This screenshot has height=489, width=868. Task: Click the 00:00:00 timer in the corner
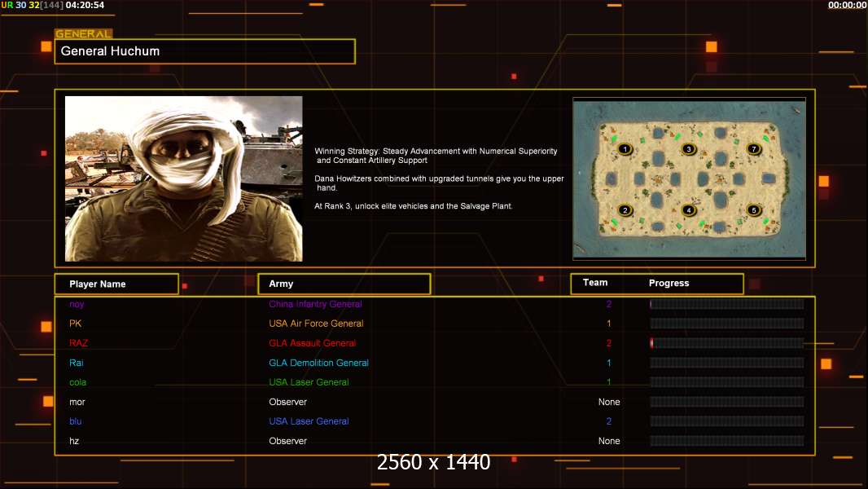pyautogui.click(x=847, y=5)
